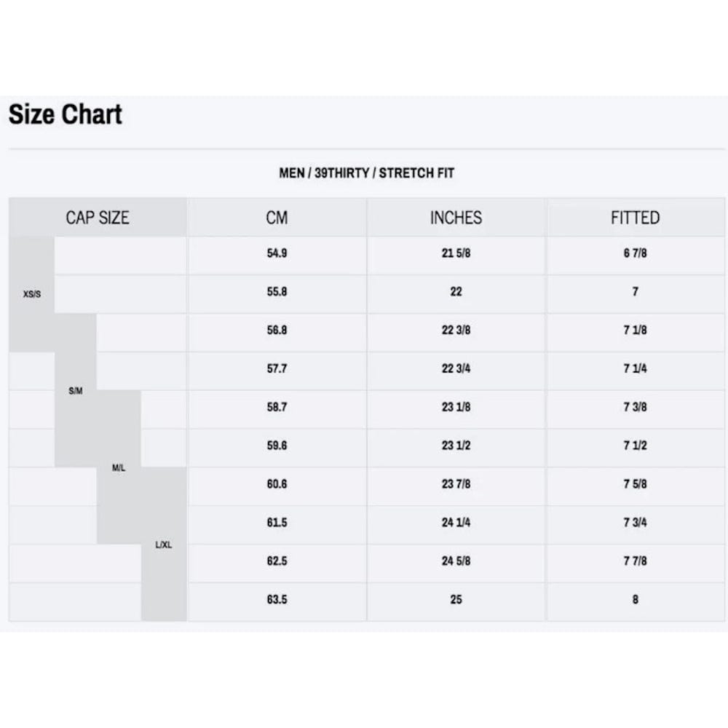
Task: Click the 54.9 CM cell
Action: (x=277, y=253)
